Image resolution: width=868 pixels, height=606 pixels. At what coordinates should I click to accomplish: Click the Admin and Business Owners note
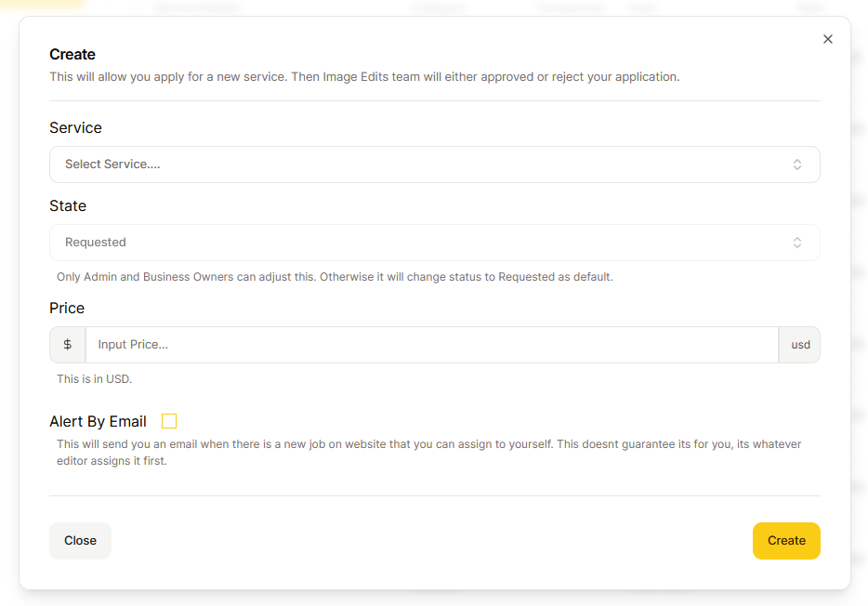point(335,277)
